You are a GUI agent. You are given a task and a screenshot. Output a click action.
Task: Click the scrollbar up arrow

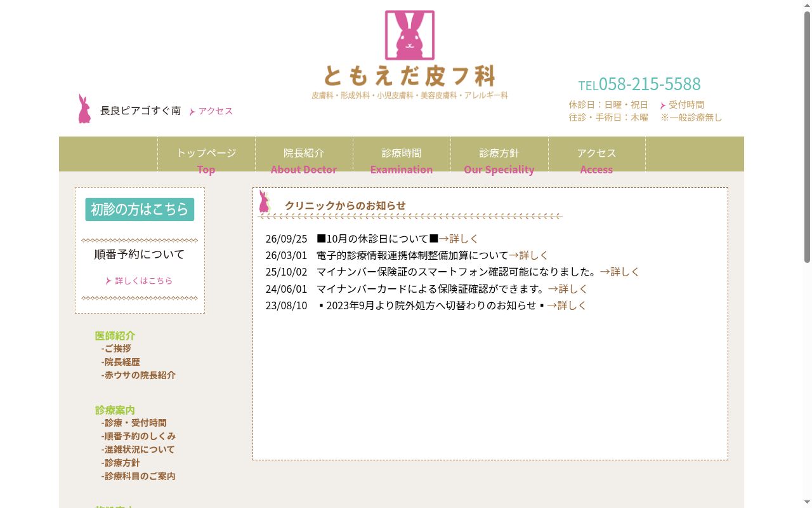click(x=807, y=5)
